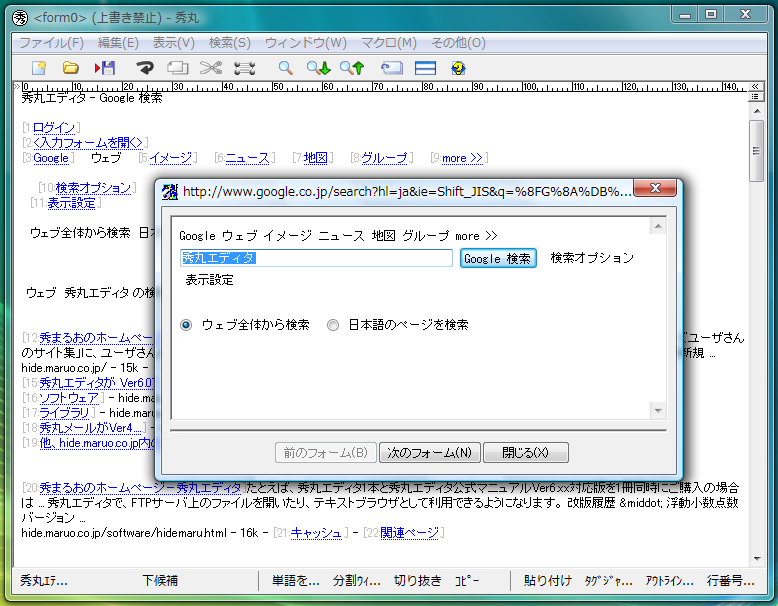Click 次のフォーム(N) button
The height and width of the screenshot is (606, 778).
point(429,453)
